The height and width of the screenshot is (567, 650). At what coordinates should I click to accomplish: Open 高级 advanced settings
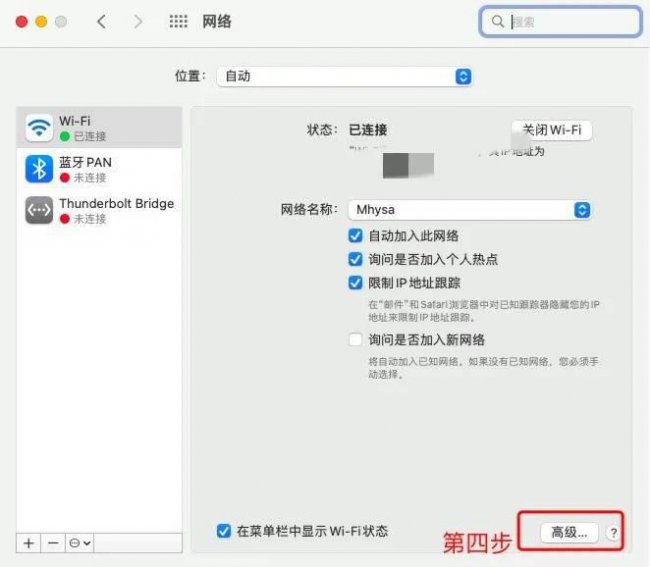point(570,532)
